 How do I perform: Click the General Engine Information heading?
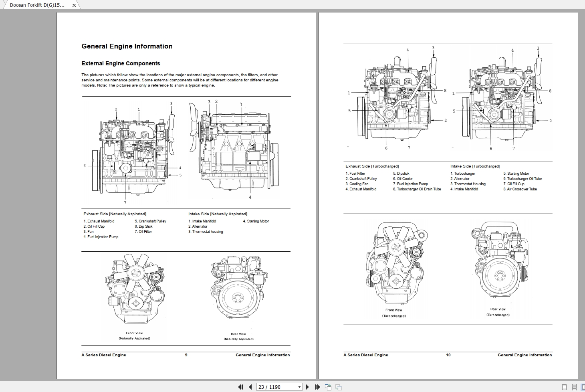click(x=127, y=46)
